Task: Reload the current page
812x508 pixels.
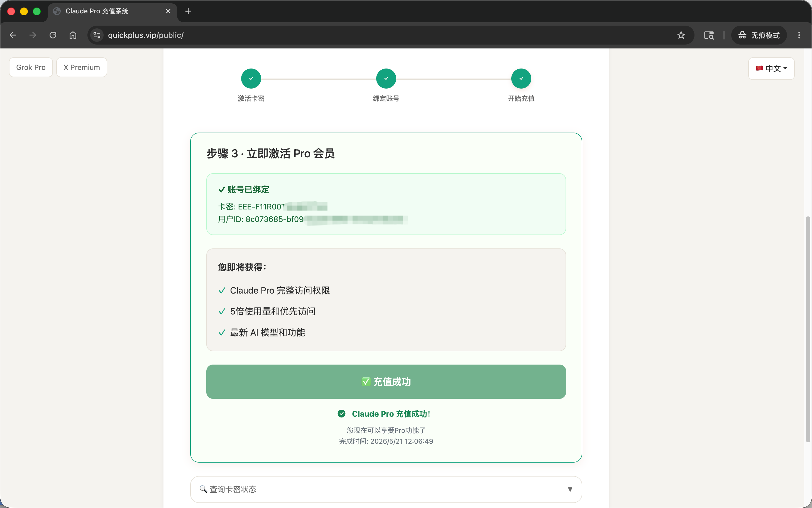Action: (53, 35)
